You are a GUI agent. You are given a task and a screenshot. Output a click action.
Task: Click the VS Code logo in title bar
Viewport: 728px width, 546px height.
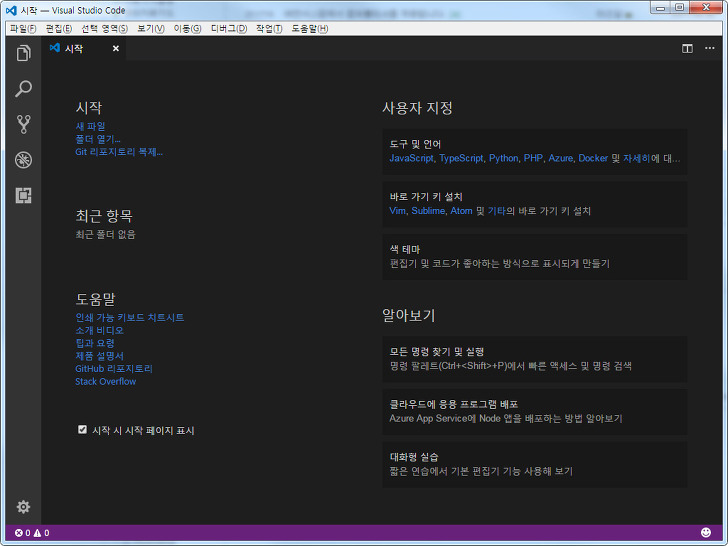[x=11, y=10]
